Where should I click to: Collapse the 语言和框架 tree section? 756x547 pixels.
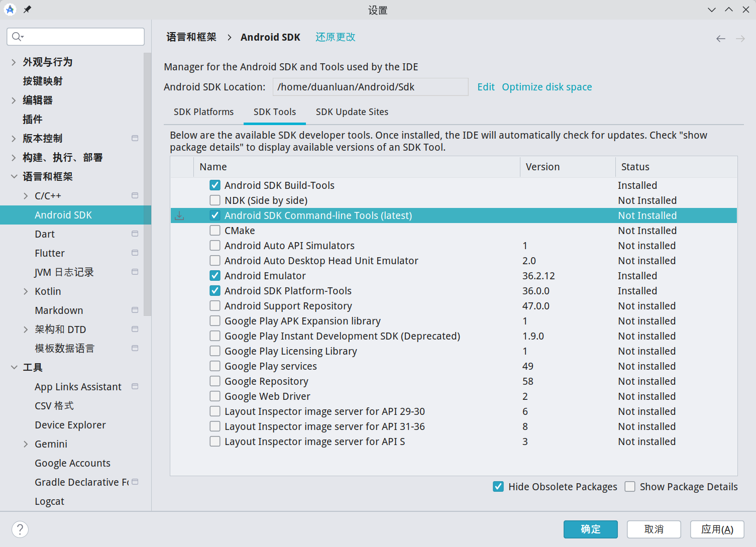(14, 176)
